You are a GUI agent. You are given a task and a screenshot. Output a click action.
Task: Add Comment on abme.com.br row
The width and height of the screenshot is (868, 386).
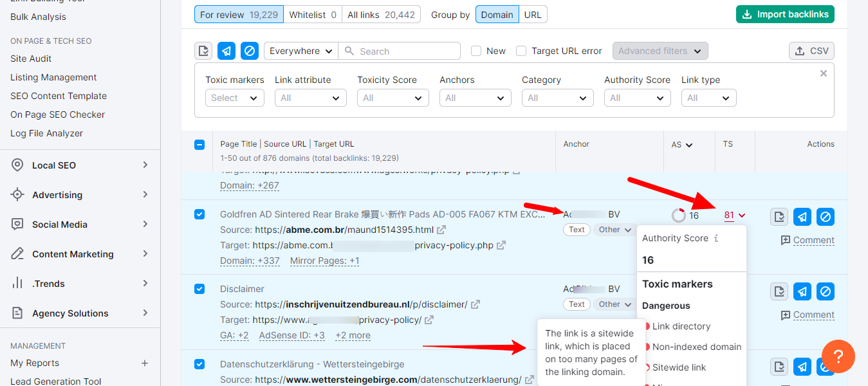pos(808,240)
